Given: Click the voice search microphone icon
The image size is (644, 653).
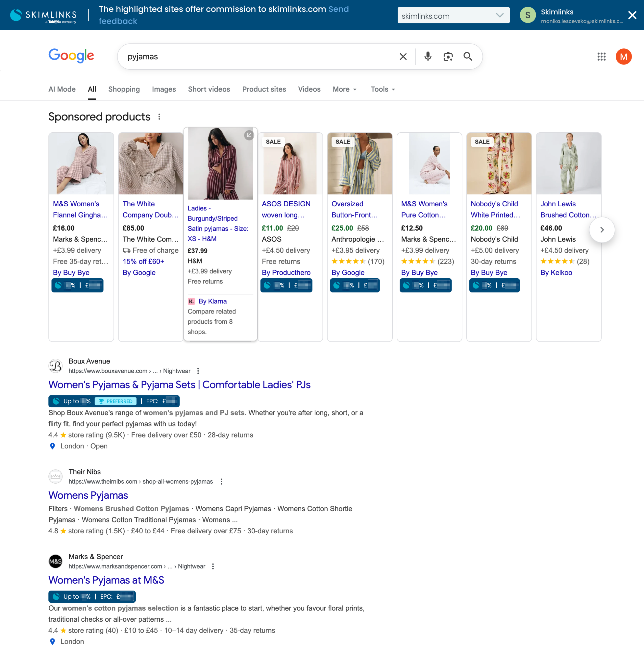Looking at the screenshot, I should (428, 56).
